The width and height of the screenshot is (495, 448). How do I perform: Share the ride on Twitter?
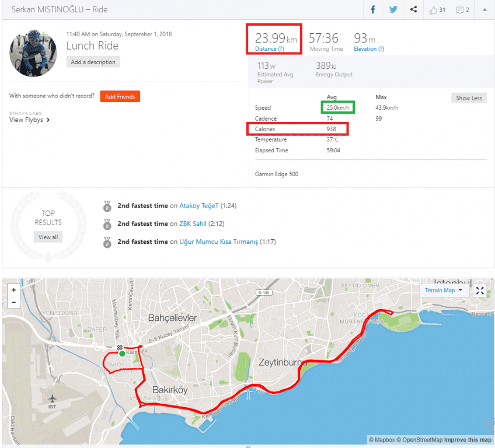click(x=393, y=9)
